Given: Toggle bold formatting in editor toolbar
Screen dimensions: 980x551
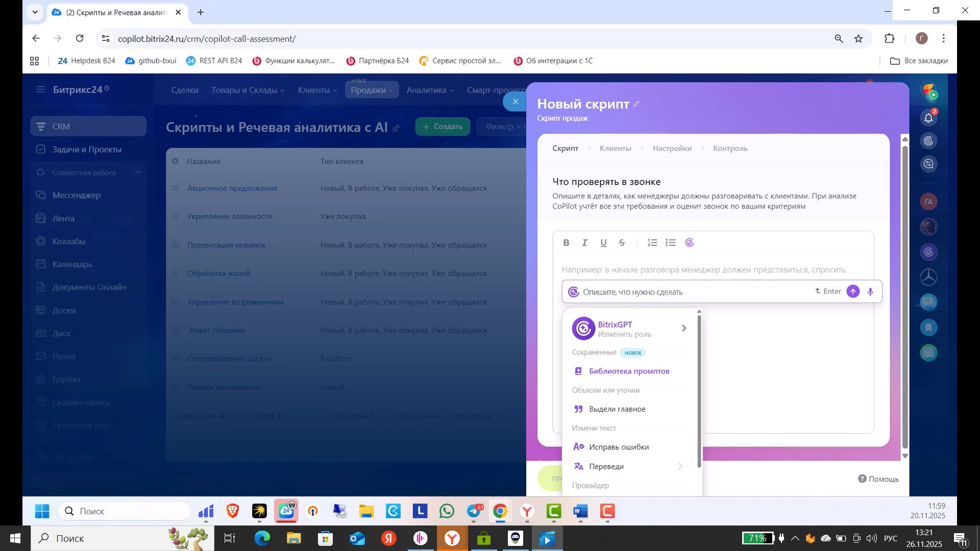Looking at the screenshot, I should pos(566,243).
